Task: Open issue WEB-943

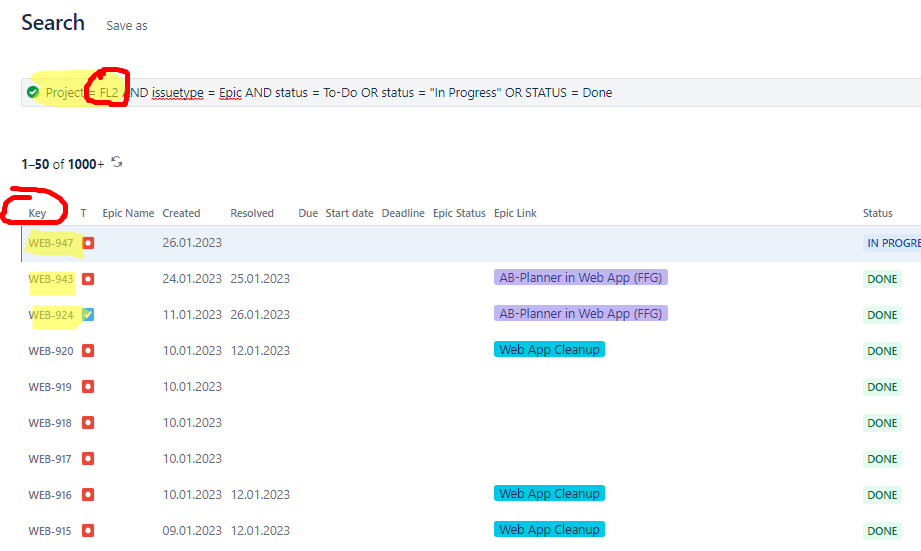Action: (x=51, y=279)
